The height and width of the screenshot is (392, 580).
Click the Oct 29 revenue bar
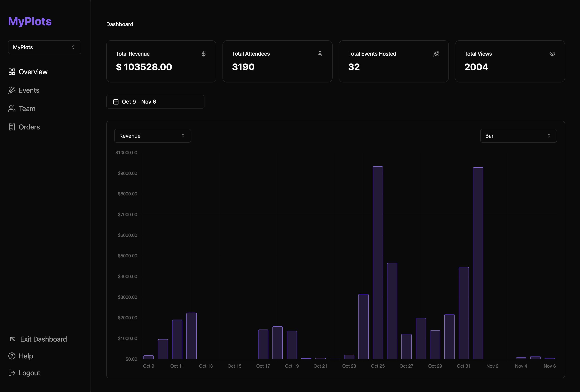pyautogui.click(x=435, y=345)
